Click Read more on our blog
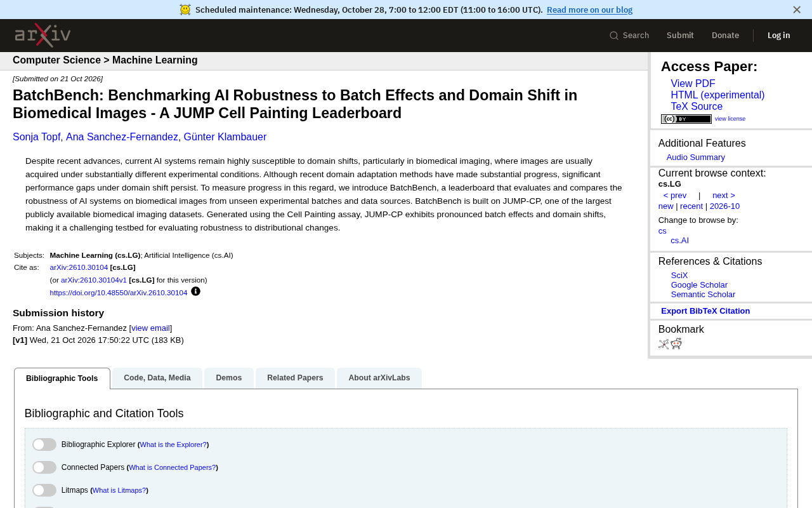Viewport: 812px width, 508px height. [x=589, y=10]
